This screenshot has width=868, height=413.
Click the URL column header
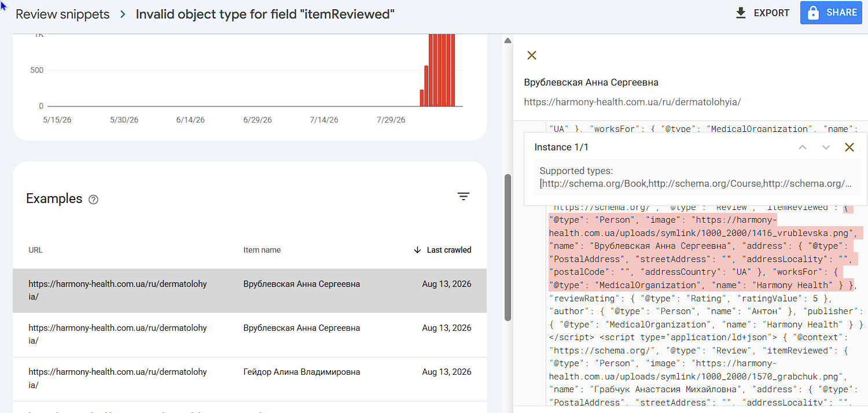point(36,250)
